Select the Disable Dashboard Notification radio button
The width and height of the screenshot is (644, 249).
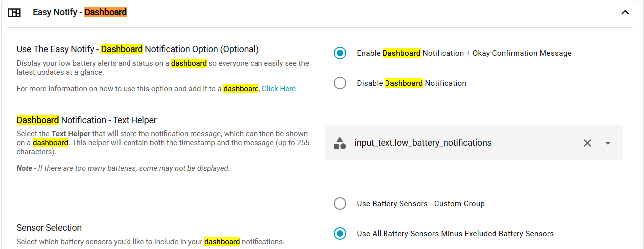click(x=340, y=83)
